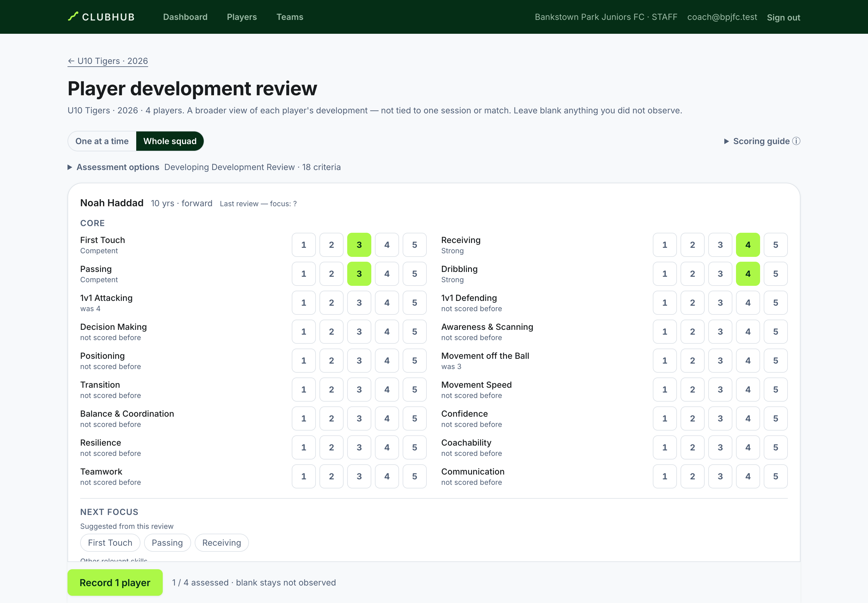The height and width of the screenshot is (603, 868).
Task: Click coach@bpjfc.test account text
Action: coord(722,17)
